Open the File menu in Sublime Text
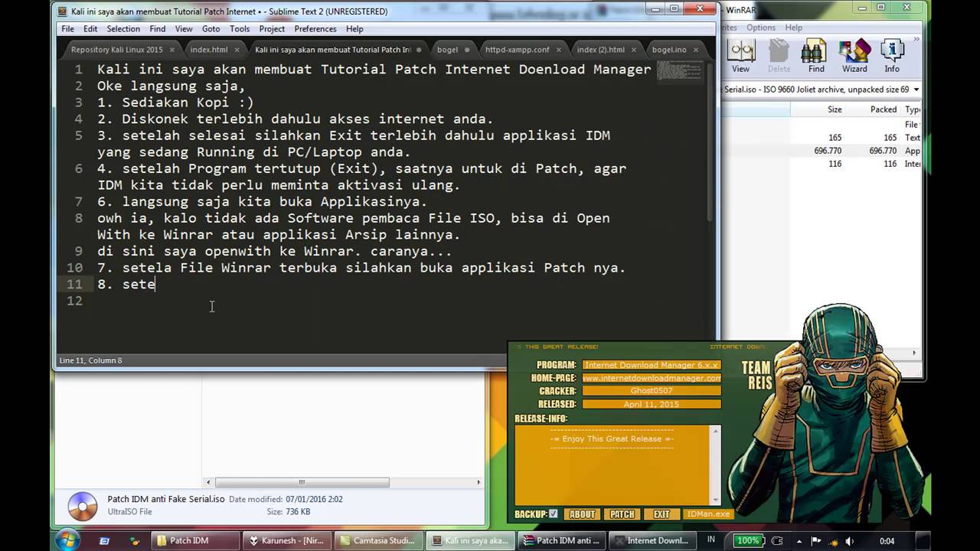This screenshot has height=551, width=980. (68, 29)
